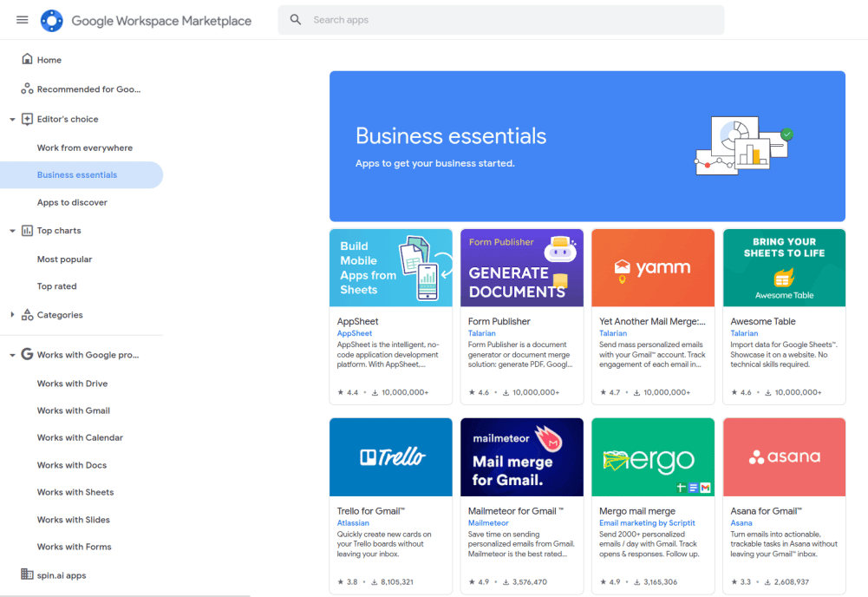The width and height of the screenshot is (868, 597).
Task: Click the Asana developer link
Action: pos(741,522)
